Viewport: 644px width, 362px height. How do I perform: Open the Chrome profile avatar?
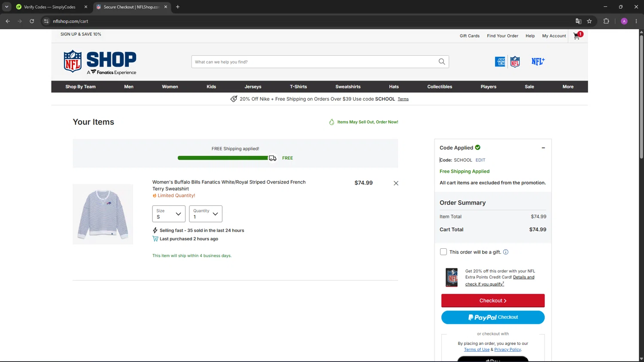[624, 21]
